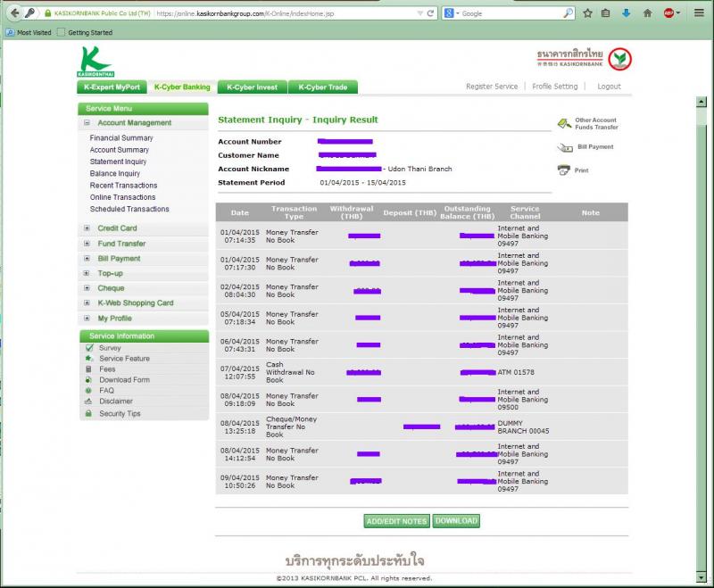Open the Recent Transactions link
Image resolution: width=714 pixels, height=588 pixels.
(x=123, y=186)
